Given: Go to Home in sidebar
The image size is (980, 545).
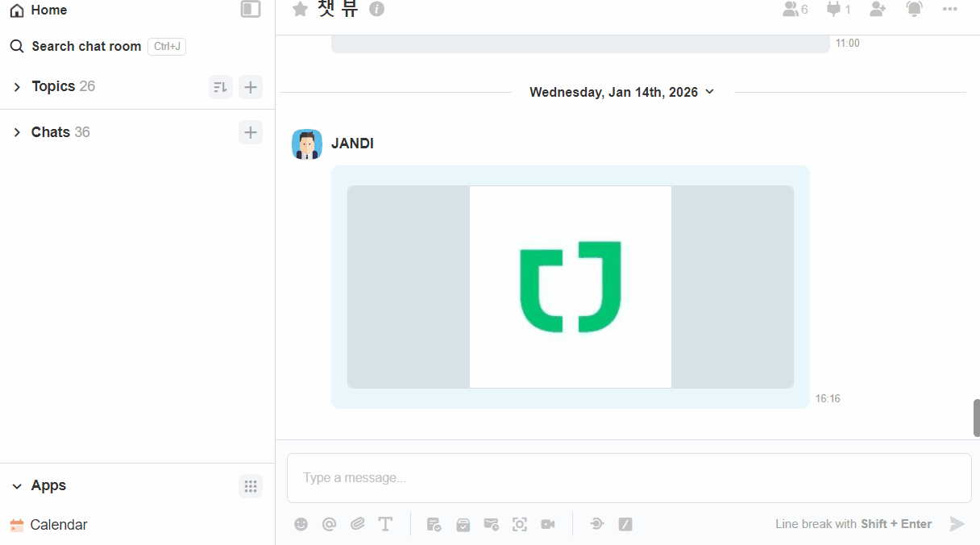Looking at the screenshot, I should click(38, 10).
